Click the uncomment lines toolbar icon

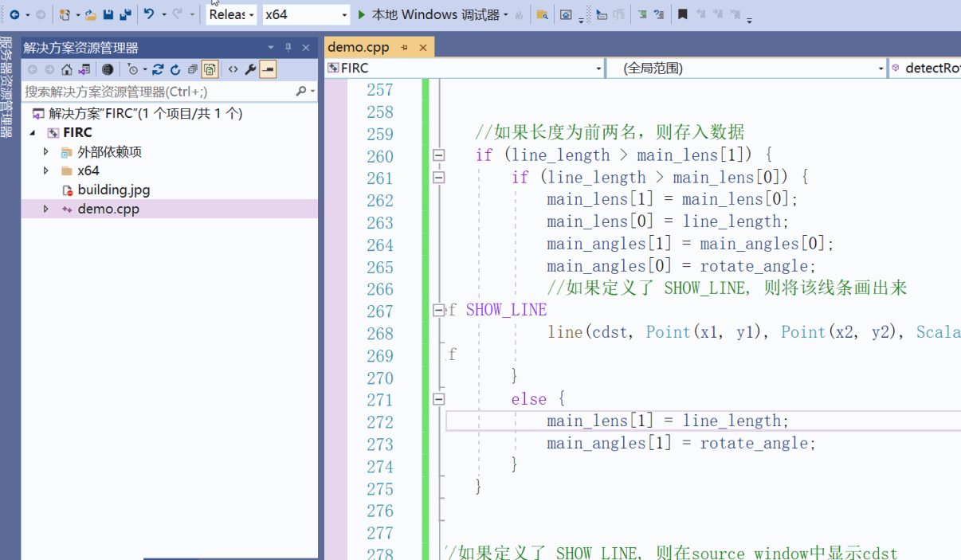[x=659, y=14]
